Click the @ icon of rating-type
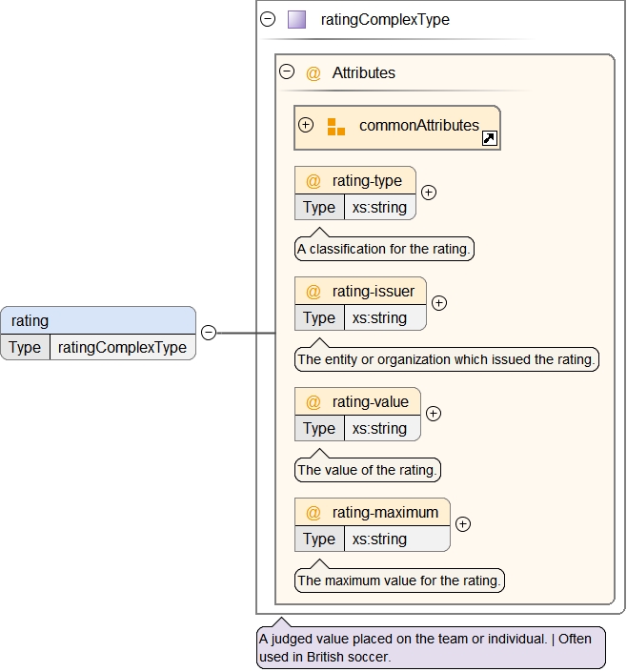Viewport: 627px width, 672px height. tap(313, 181)
